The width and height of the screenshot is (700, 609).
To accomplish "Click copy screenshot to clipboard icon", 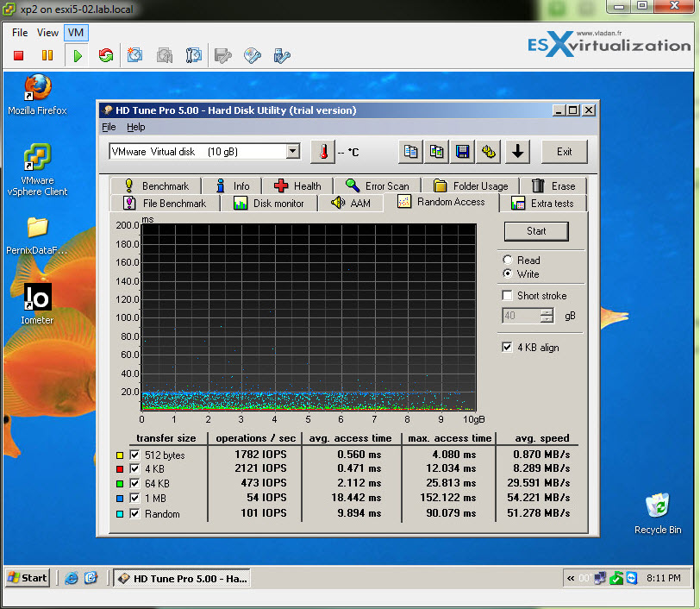I will pos(436,152).
